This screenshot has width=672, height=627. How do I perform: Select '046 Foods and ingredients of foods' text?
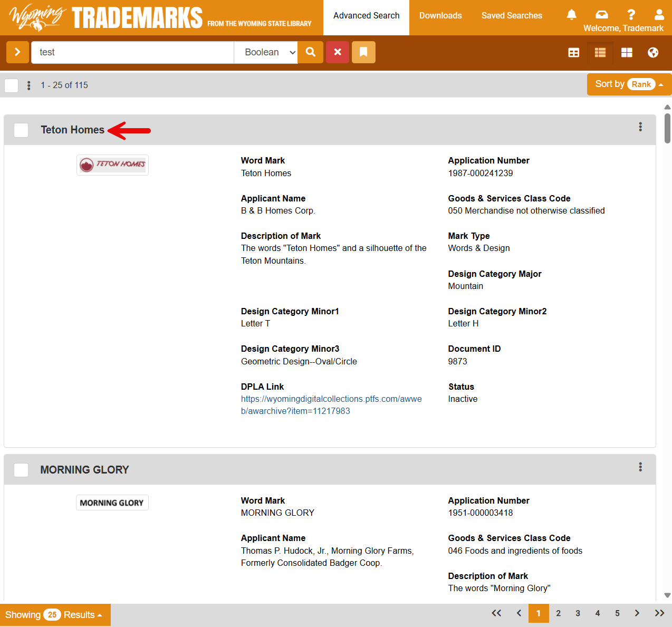[515, 551]
